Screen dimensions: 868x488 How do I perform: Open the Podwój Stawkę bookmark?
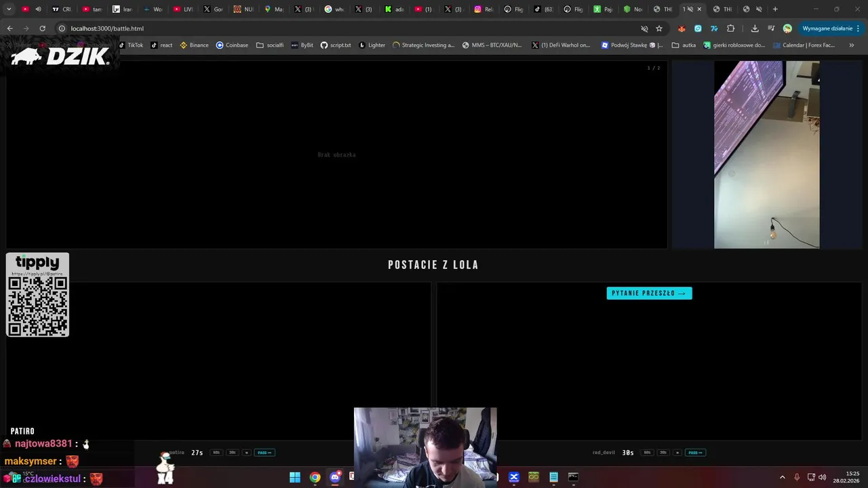(633, 45)
